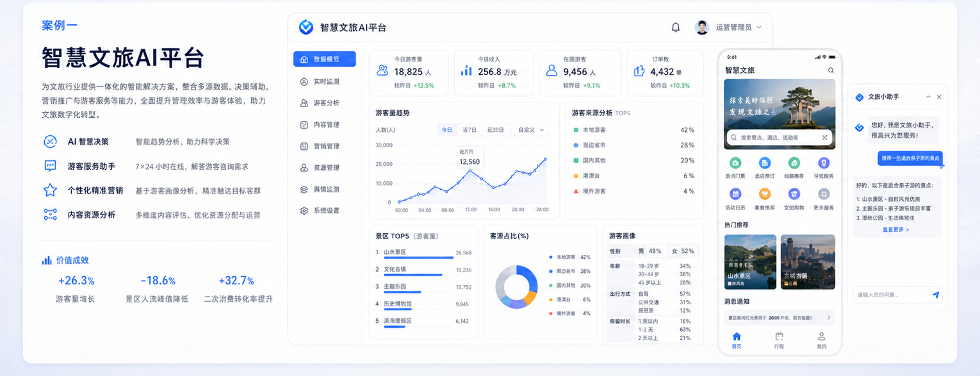The width and height of the screenshot is (980, 376).
Task: Click the 文旅小助手 title logo icon
Action: pyautogui.click(x=860, y=97)
